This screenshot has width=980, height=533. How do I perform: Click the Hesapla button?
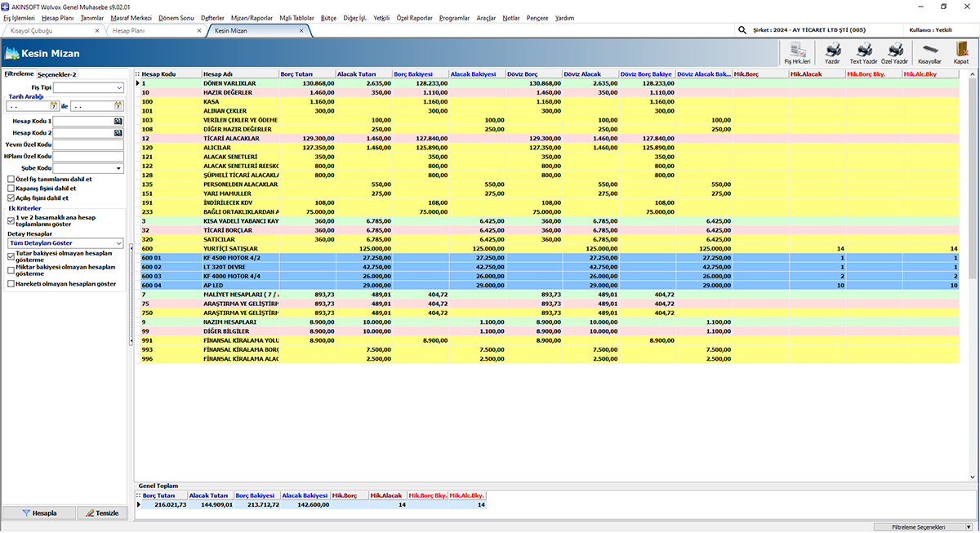pyautogui.click(x=38, y=513)
